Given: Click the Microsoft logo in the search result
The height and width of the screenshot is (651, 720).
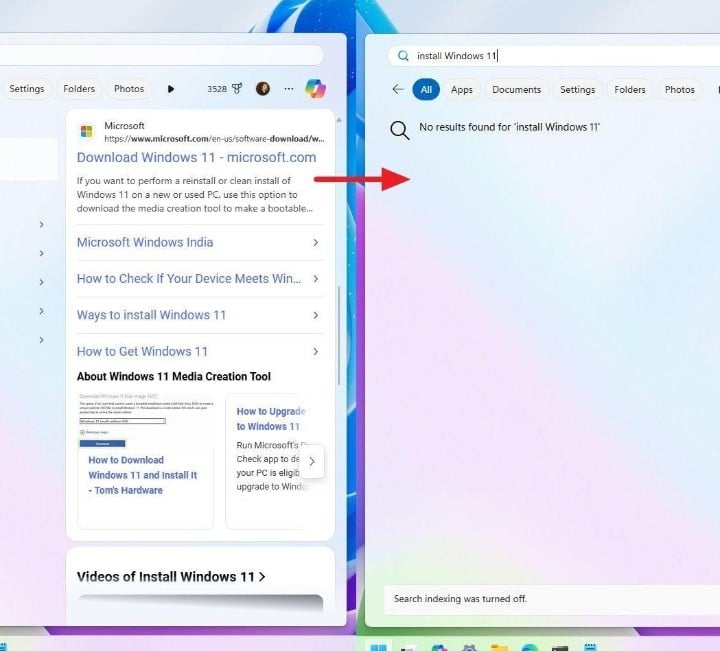Looking at the screenshot, I should pyautogui.click(x=86, y=131).
